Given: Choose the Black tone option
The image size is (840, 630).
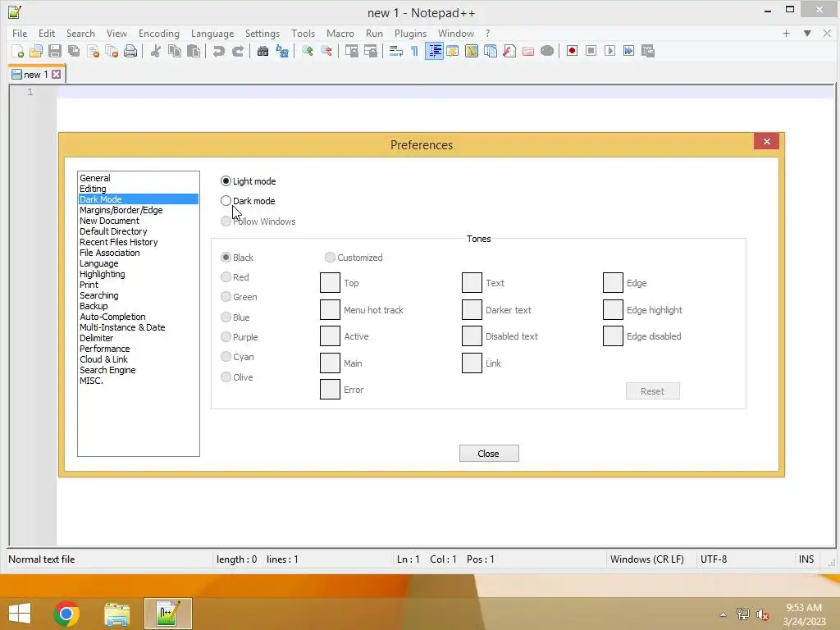Looking at the screenshot, I should coord(226,257).
